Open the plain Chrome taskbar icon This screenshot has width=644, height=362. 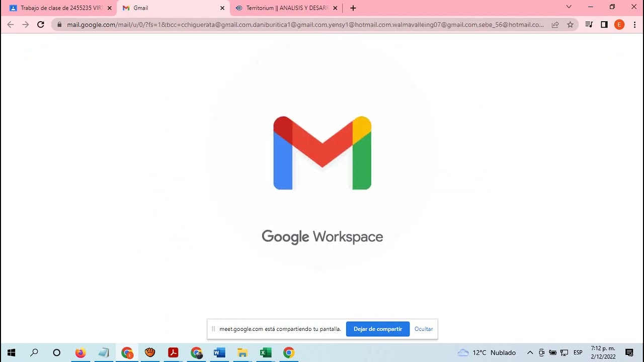click(289, 352)
